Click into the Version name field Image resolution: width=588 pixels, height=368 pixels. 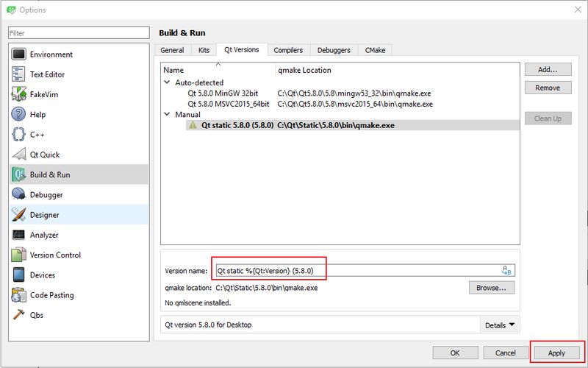365,270
